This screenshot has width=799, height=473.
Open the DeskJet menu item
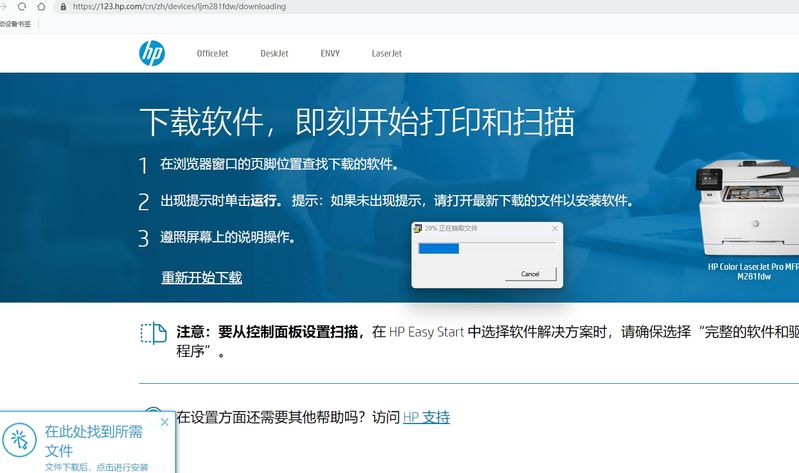tap(274, 54)
